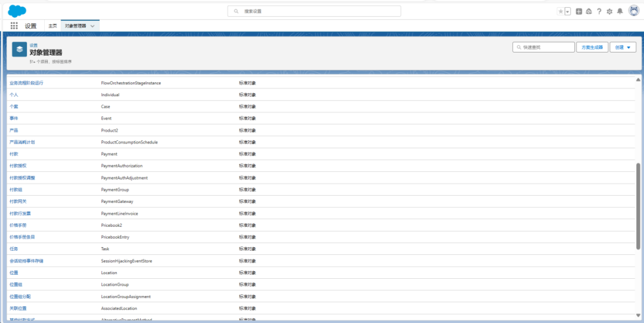Screen dimensions: 644x323
Task: Click the LocationGroupAssignment API name text
Action: [x=126, y=297]
